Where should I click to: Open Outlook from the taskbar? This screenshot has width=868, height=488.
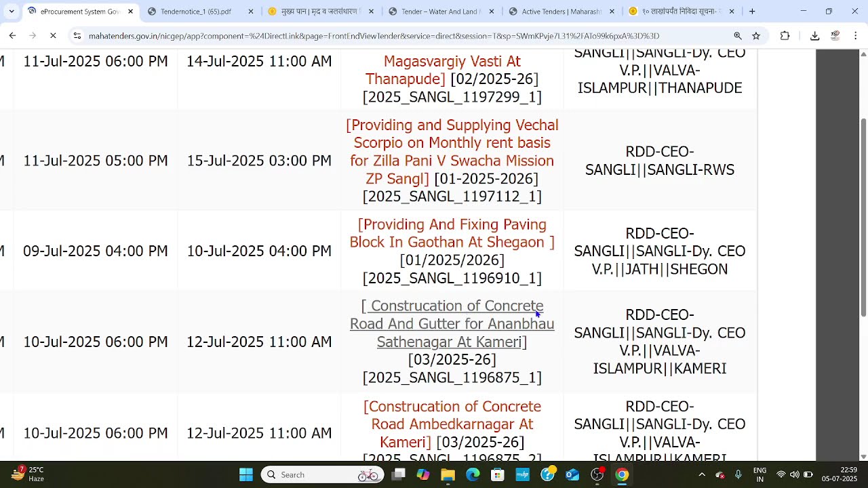572,474
